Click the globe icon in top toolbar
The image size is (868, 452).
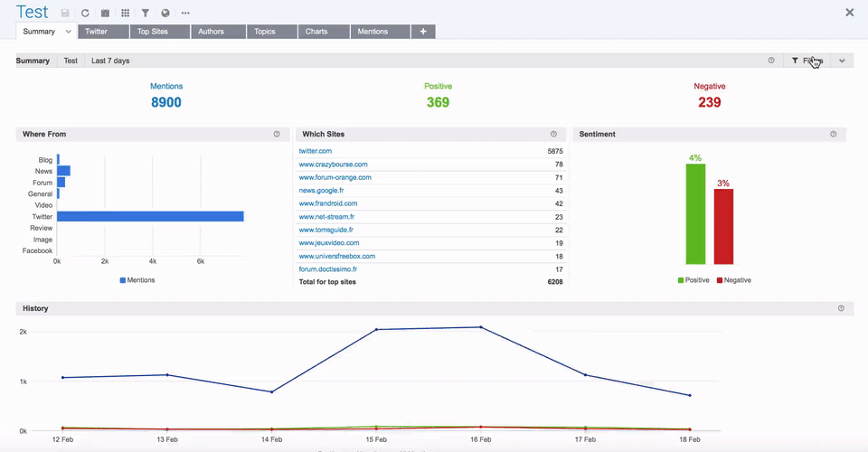(x=165, y=14)
